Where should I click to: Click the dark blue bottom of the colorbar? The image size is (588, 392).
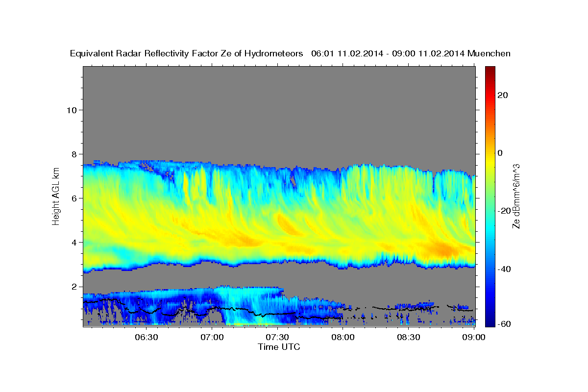click(490, 322)
